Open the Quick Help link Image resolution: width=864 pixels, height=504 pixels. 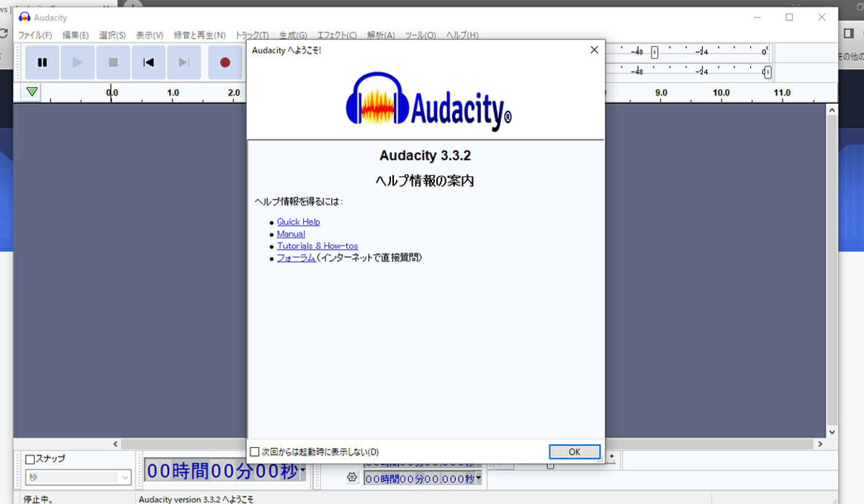pos(299,222)
